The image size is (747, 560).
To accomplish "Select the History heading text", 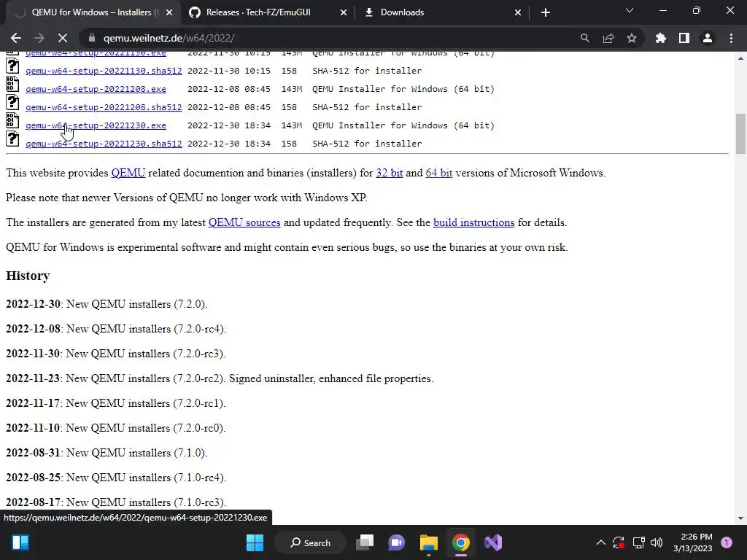I will 28,276.
